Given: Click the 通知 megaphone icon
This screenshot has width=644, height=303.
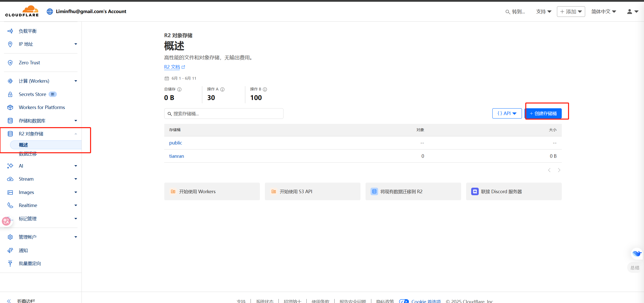Looking at the screenshot, I should click(x=10, y=250).
